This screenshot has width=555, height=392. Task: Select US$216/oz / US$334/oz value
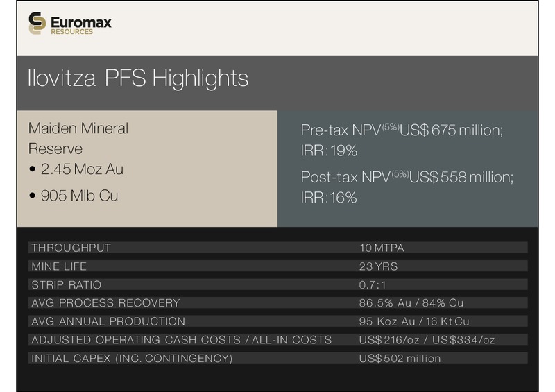427,340
